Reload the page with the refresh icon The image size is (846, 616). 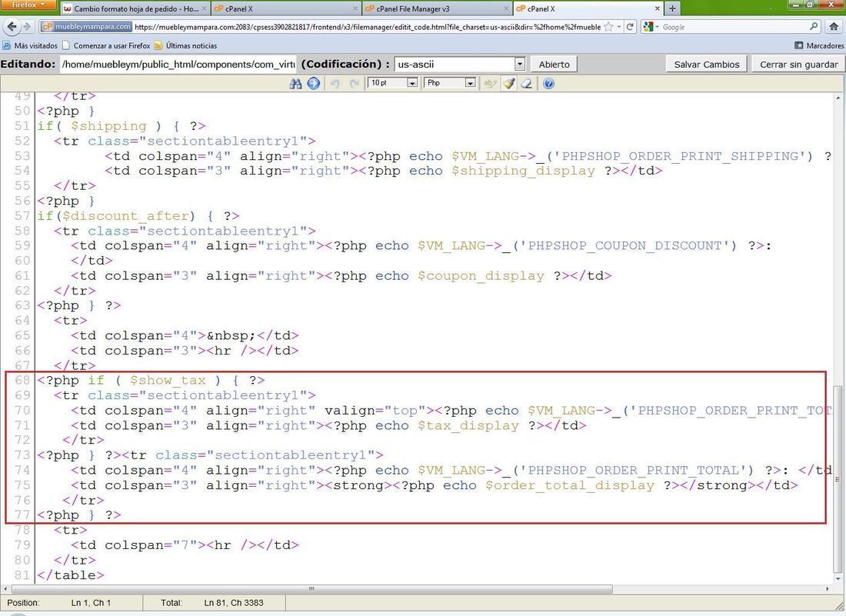pyautogui.click(x=630, y=26)
